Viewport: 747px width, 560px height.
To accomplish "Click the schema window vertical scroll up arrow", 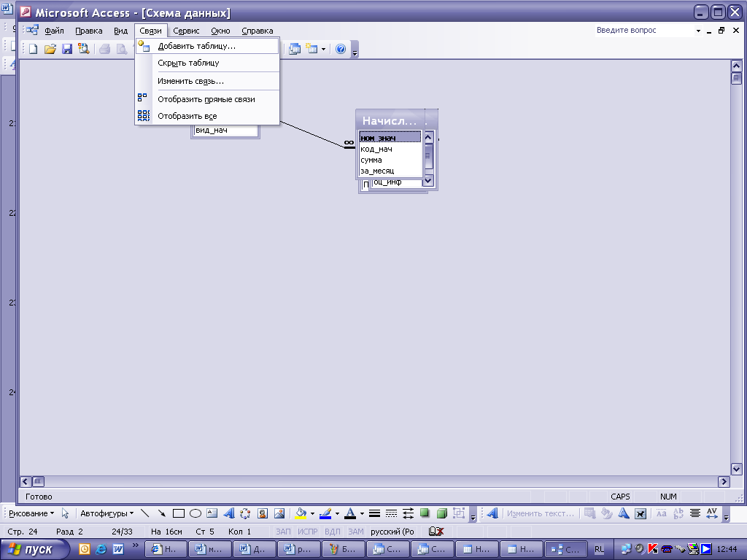I will 736,66.
